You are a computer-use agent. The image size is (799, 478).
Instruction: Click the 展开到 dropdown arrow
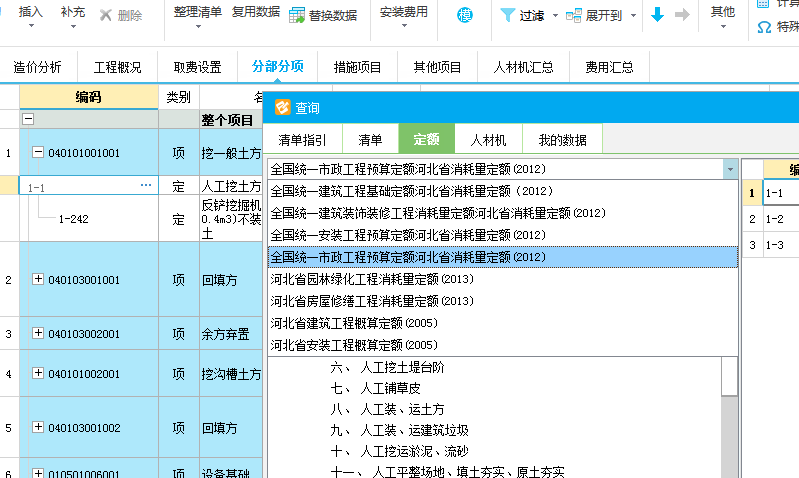pos(633,16)
